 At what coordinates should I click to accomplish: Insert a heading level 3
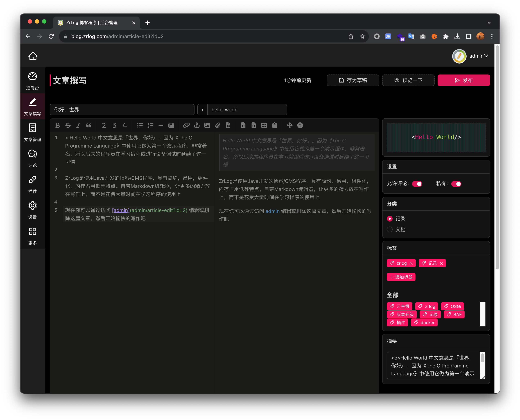(x=114, y=125)
